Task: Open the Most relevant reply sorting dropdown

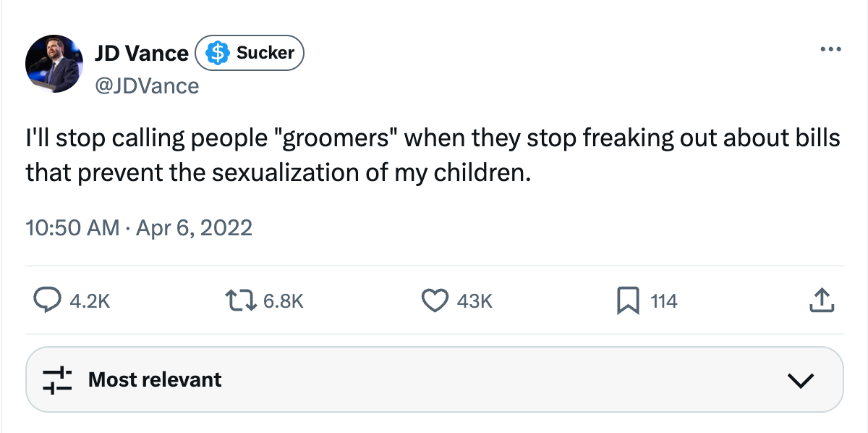Action: (x=434, y=379)
